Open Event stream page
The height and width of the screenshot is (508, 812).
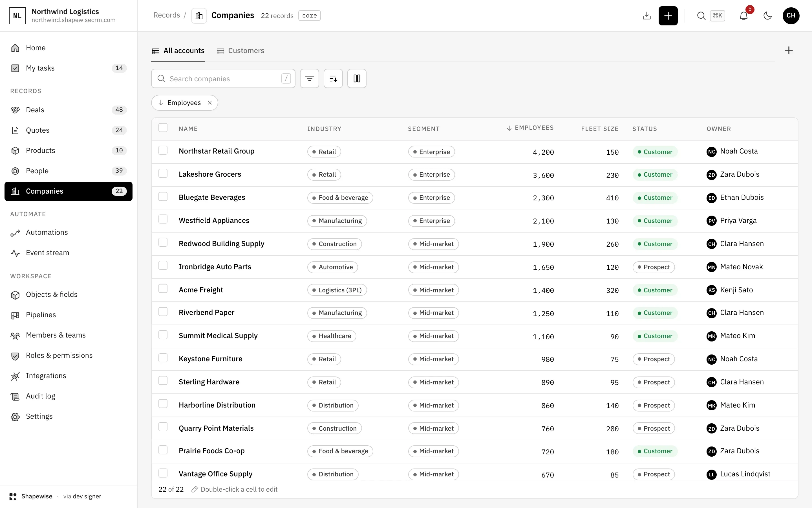point(69,253)
